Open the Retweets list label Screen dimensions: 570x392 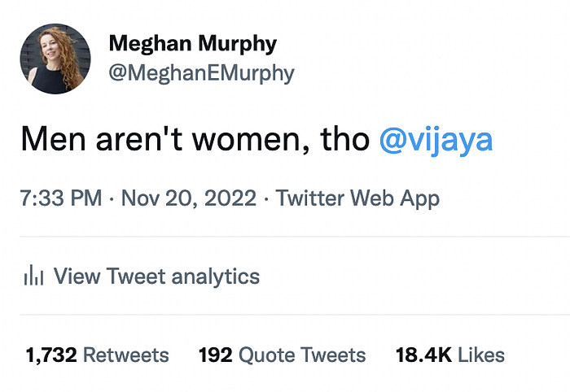(126, 355)
